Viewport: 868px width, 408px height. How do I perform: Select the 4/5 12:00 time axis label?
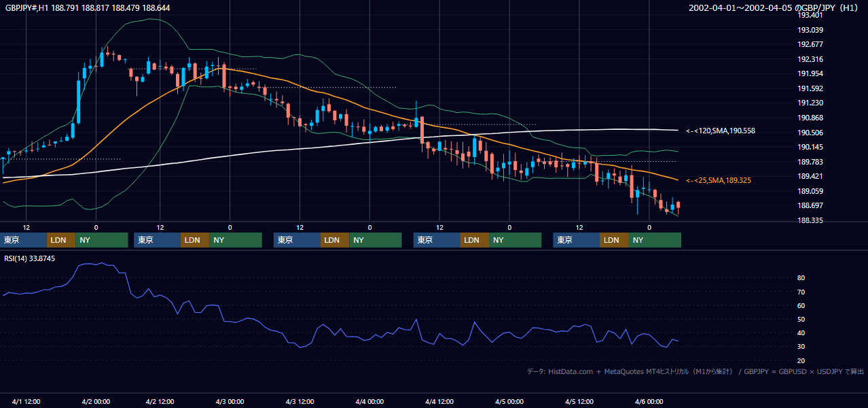pyautogui.click(x=579, y=401)
